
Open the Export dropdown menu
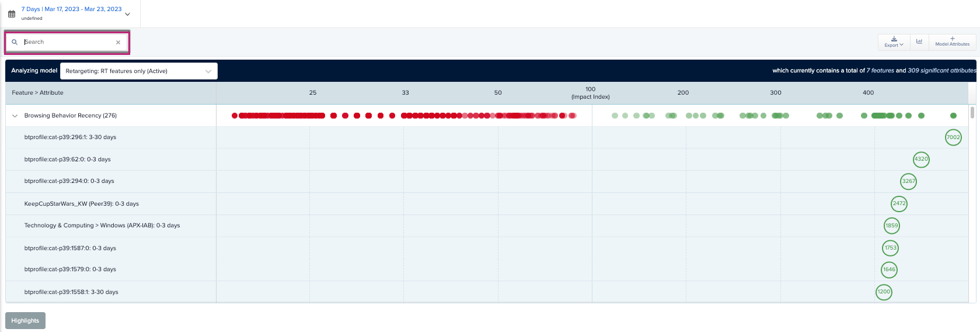pos(893,41)
